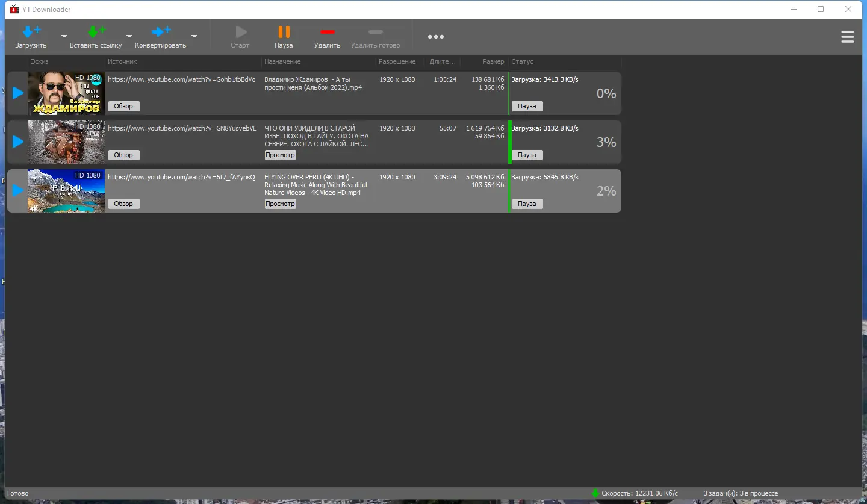Click the Загрузка: 3413.3 KB/s status
Viewport: 867px width, 504px height.
[x=545, y=79]
